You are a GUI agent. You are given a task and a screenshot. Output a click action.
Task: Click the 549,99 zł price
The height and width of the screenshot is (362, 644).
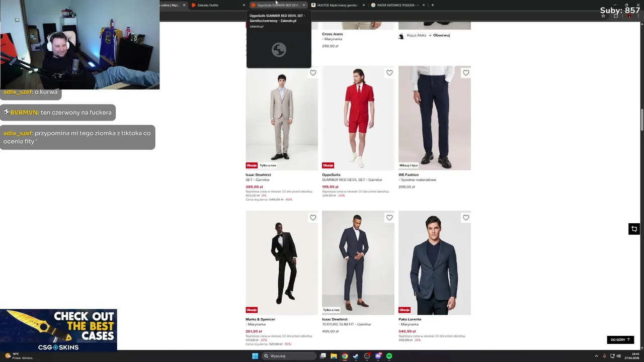click(x=407, y=331)
